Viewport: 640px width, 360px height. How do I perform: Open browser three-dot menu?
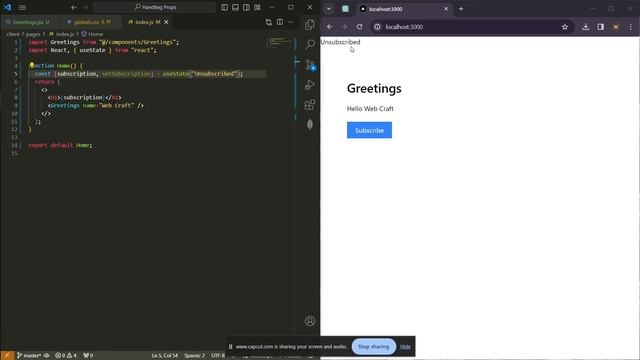(631, 27)
